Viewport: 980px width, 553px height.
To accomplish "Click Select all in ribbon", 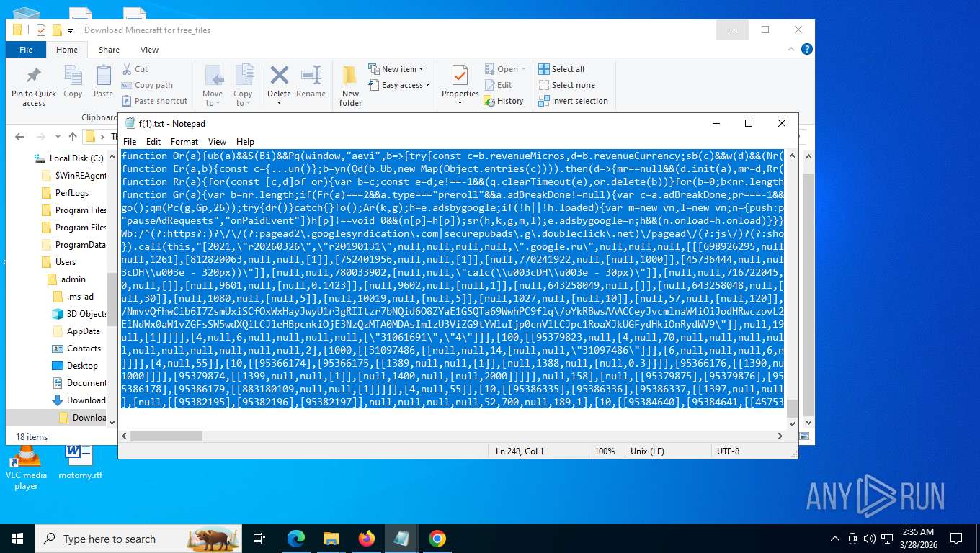I will coord(562,69).
